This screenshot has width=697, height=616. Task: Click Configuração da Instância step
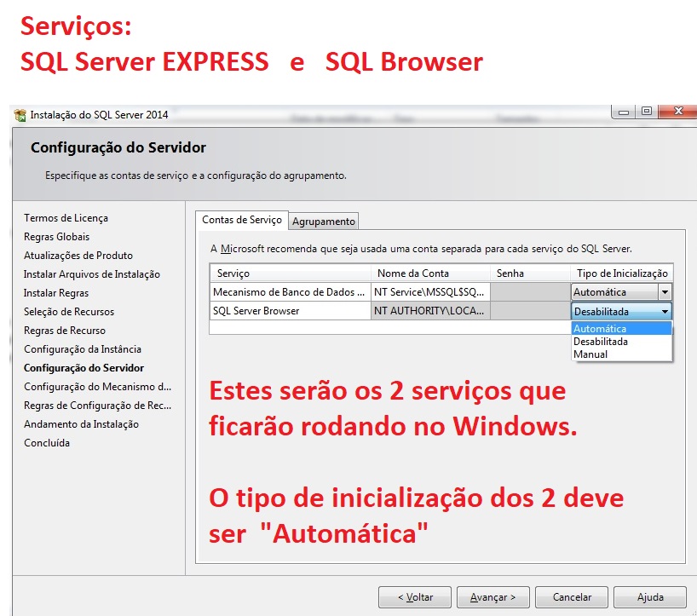point(83,348)
